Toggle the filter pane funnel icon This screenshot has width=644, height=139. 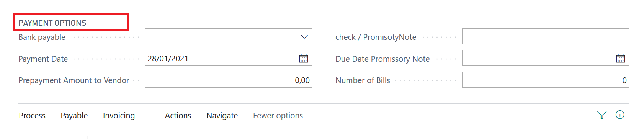[602, 115]
